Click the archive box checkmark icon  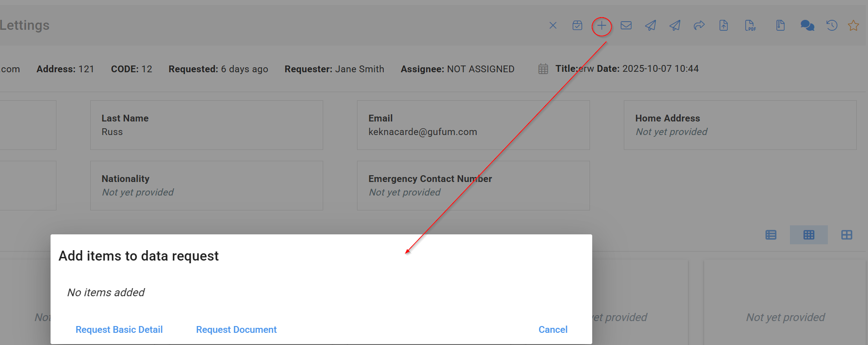577,26
